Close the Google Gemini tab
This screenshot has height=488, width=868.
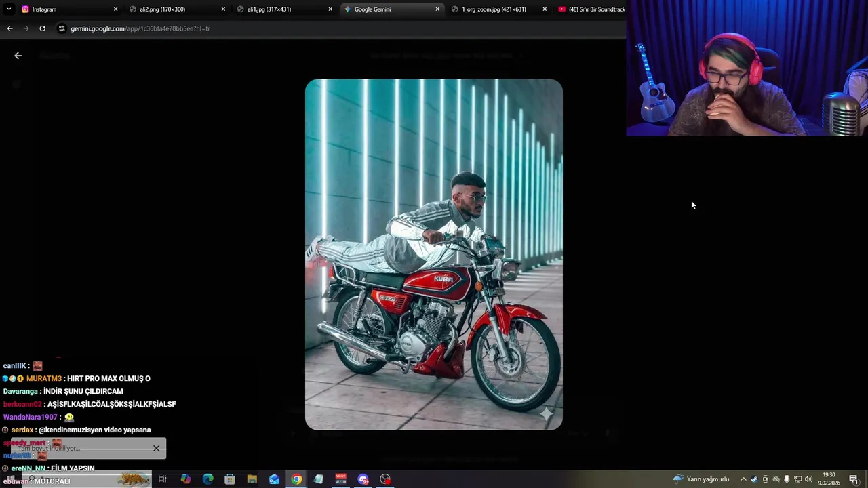click(x=437, y=9)
